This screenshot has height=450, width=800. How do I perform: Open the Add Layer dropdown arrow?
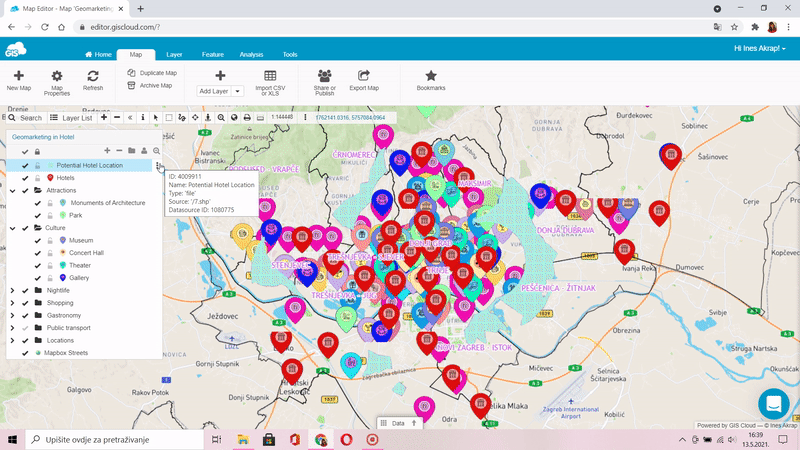point(238,91)
